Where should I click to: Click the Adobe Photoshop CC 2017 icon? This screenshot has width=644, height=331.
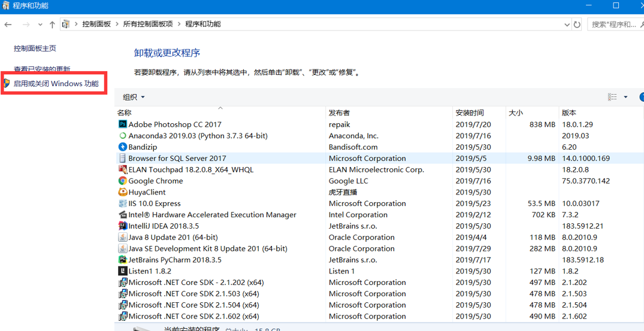tap(122, 124)
